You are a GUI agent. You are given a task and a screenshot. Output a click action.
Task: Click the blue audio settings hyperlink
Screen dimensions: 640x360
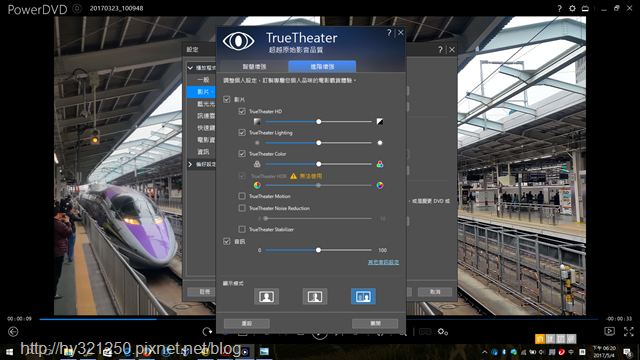point(383,262)
